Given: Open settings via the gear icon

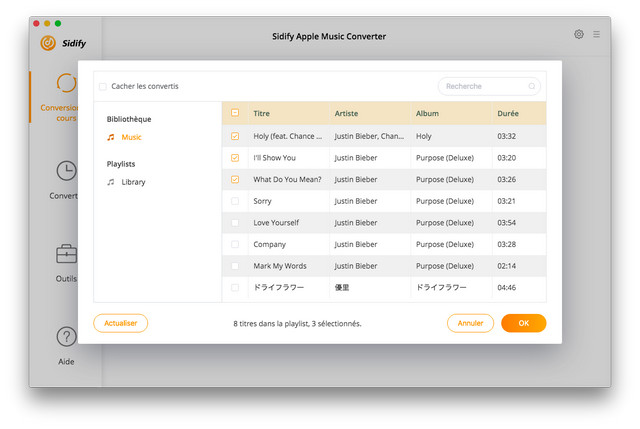Looking at the screenshot, I should (579, 34).
